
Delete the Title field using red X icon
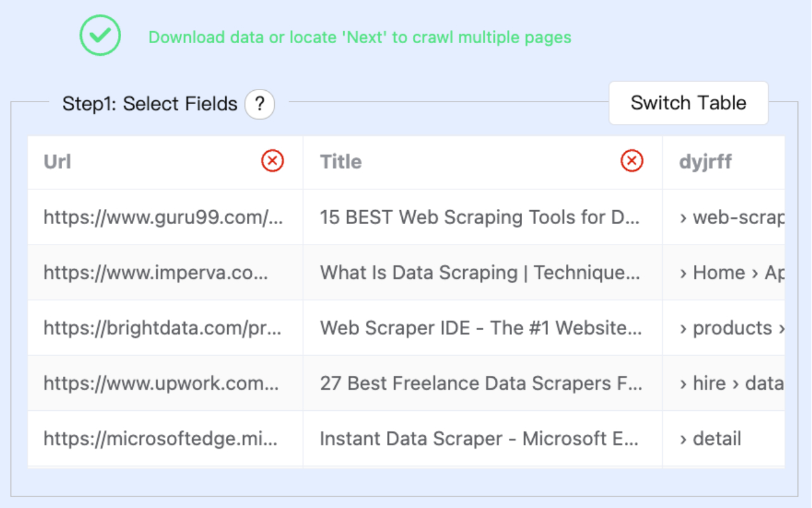(x=631, y=161)
